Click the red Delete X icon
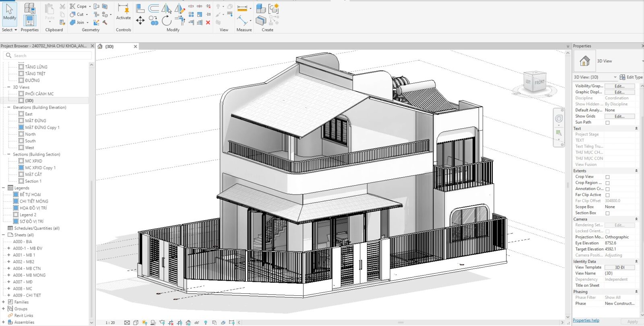This screenshot has width=644, height=326. [208, 23]
